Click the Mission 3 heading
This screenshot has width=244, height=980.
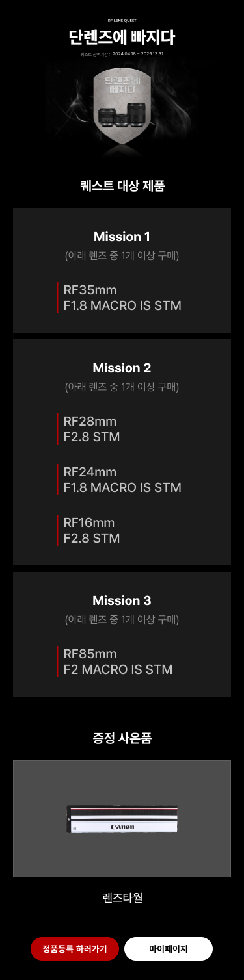coord(122,600)
